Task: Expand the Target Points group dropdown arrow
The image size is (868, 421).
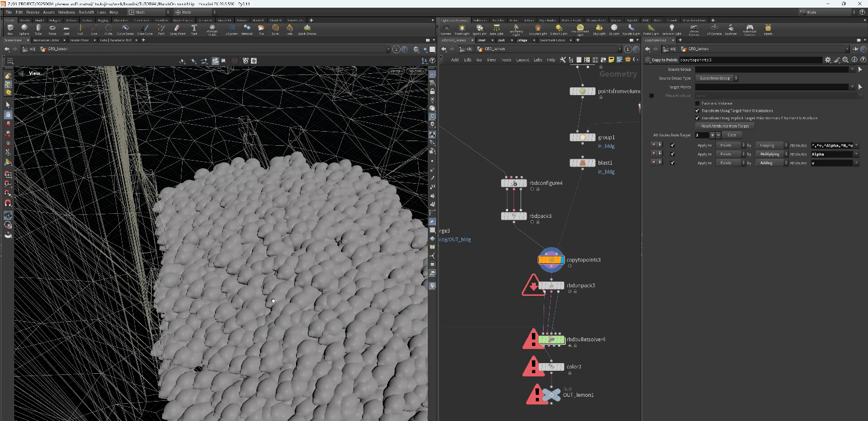Action: click(x=851, y=87)
